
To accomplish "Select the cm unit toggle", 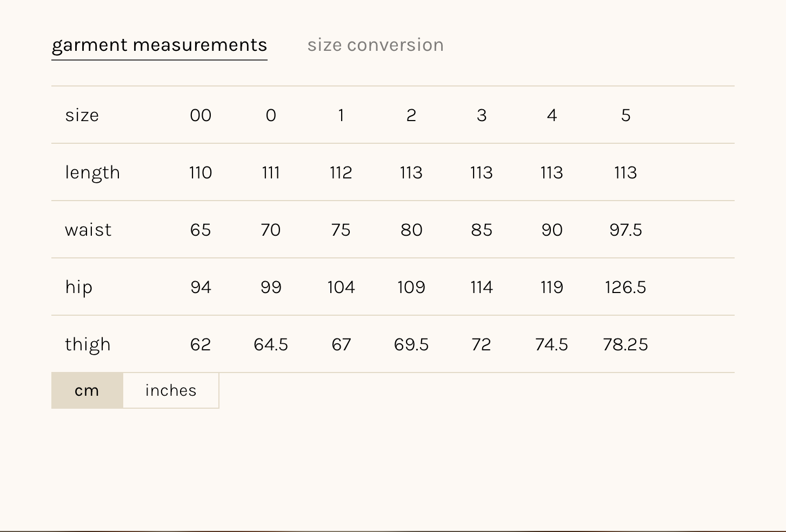I will point(87,390).
